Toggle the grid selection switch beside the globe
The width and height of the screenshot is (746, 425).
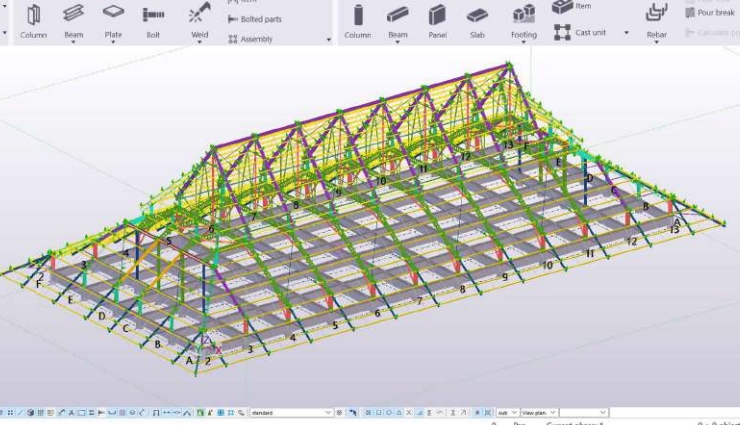pos(41,413)
